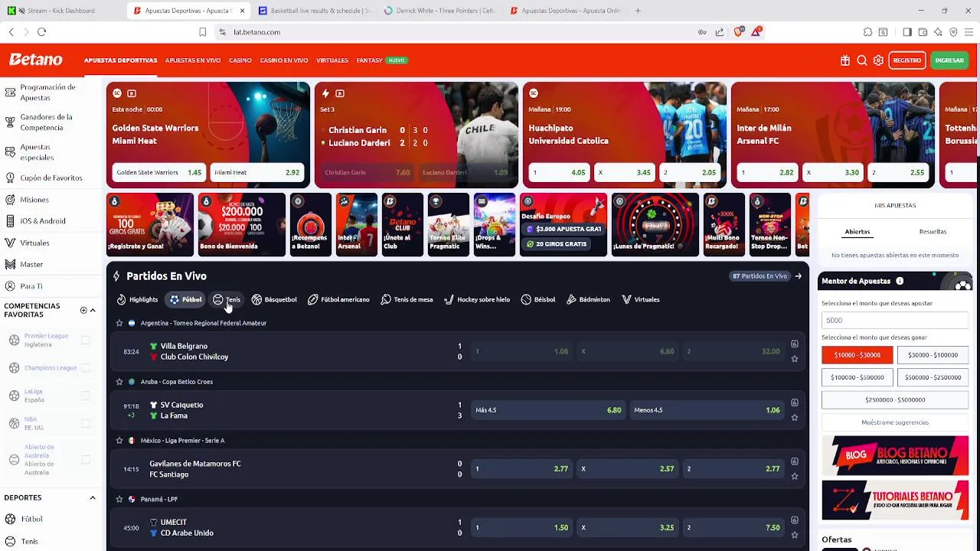Image resolution: width=980 pixels, height=551 pixels.
Task: Click the REGISTRO button
Action: 907,60
